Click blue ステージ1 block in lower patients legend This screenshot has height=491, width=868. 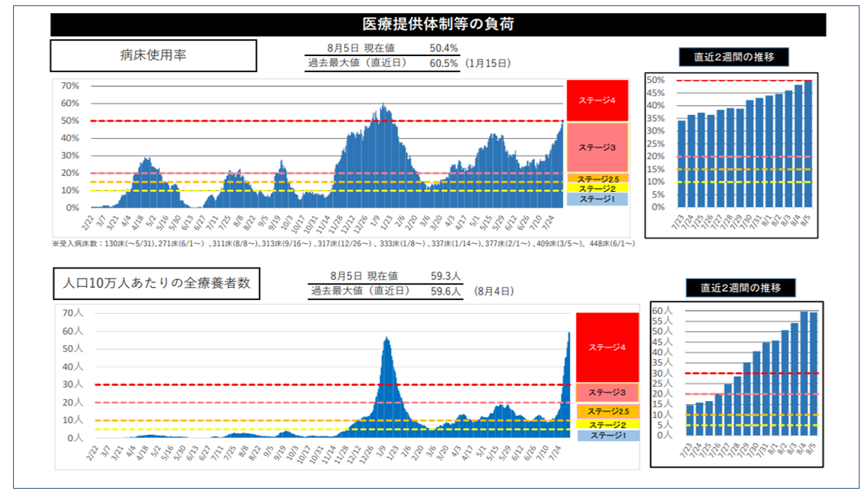point(607,436)
